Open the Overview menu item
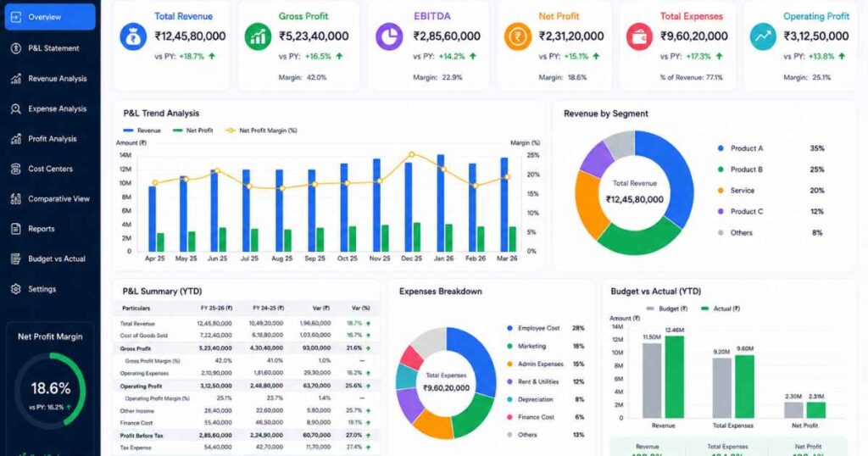 pyautogui.click(x=50, y=17)
